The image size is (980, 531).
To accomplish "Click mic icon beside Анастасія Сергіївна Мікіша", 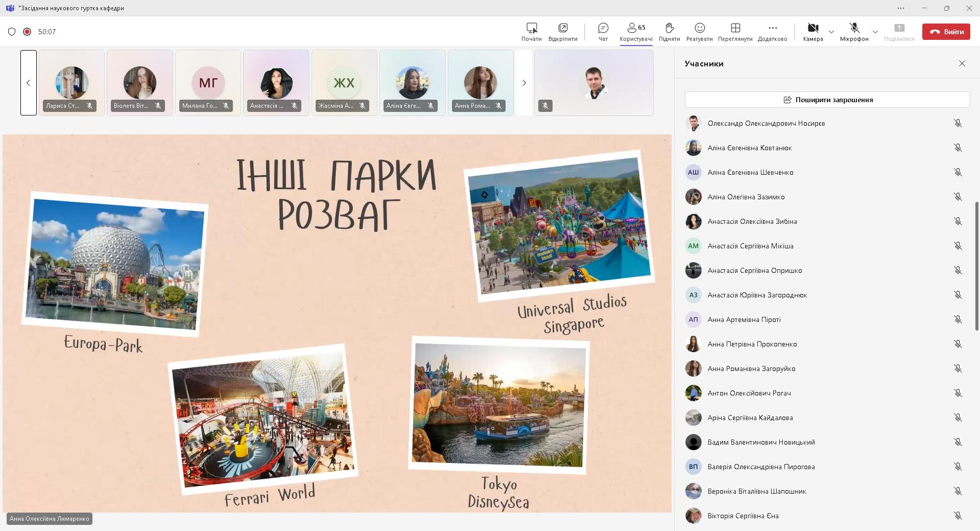I will point(958,246).
